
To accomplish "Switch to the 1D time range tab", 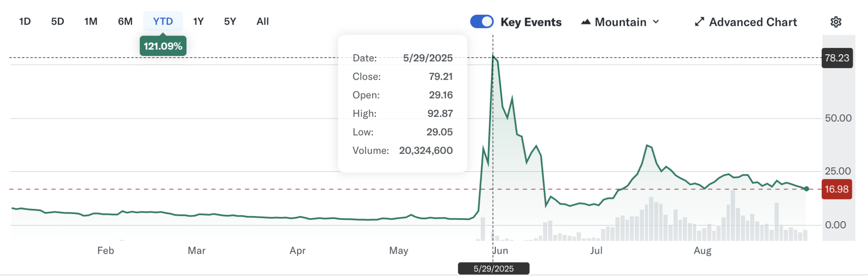I will pyautogui.click(x=25, y=21).
